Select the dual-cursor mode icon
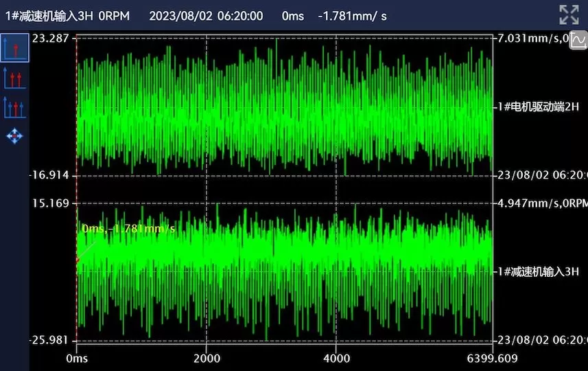The width and height of the screenshot is (588, 371). 14,78
